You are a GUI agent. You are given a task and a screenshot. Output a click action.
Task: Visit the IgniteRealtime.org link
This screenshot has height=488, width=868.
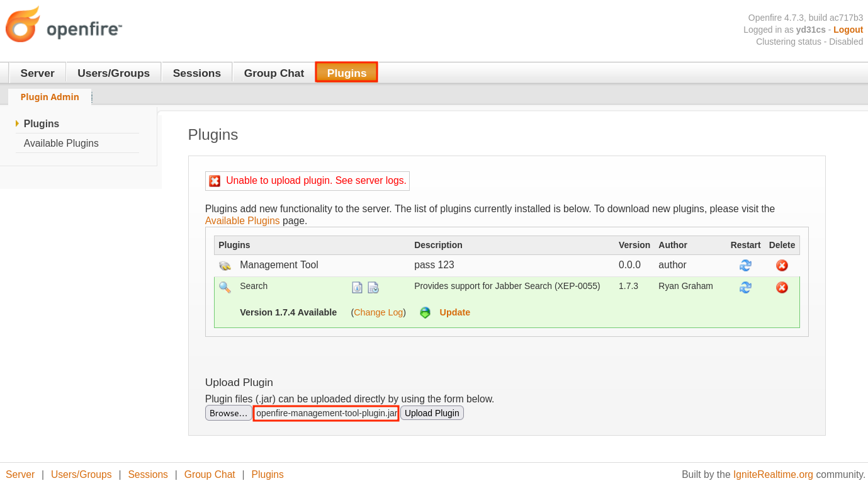773,474
